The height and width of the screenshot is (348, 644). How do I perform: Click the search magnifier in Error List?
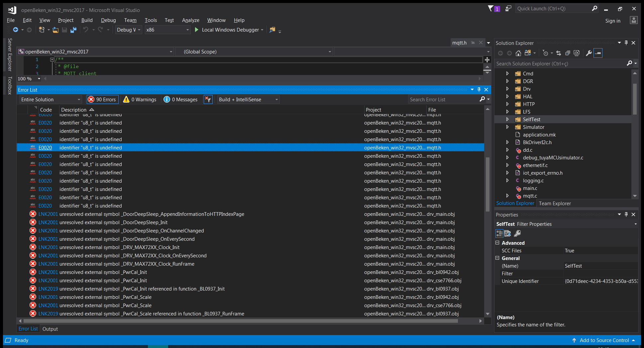click(x=482, y=99)
